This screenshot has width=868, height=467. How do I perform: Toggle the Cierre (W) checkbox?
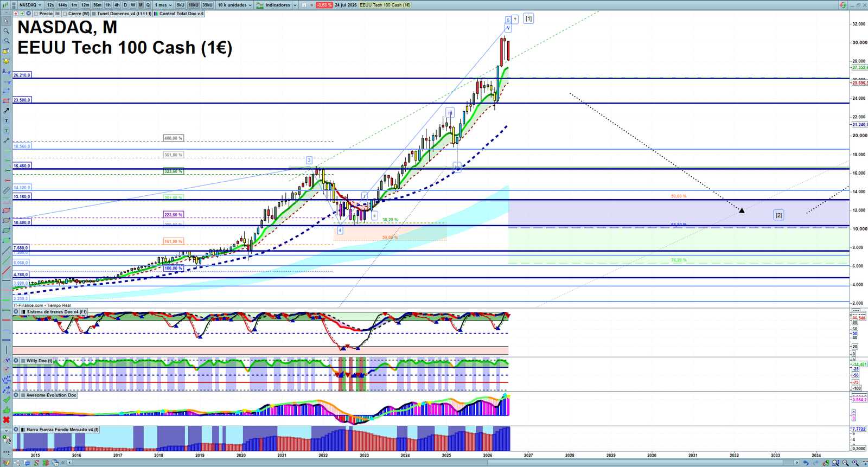(65, 14)
